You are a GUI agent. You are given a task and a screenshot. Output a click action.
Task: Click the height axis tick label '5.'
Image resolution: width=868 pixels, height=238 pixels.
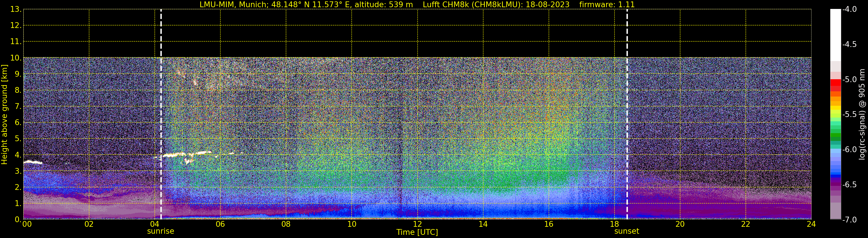[x=18, y=139]
